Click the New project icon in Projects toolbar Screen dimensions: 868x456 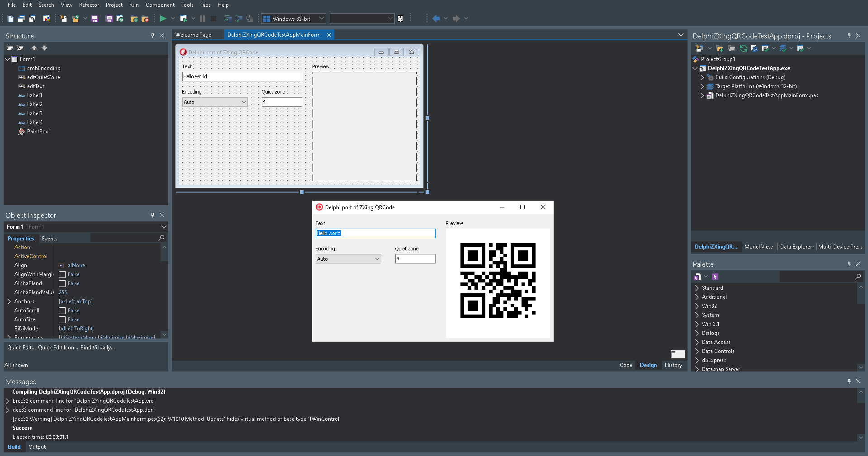699,48
